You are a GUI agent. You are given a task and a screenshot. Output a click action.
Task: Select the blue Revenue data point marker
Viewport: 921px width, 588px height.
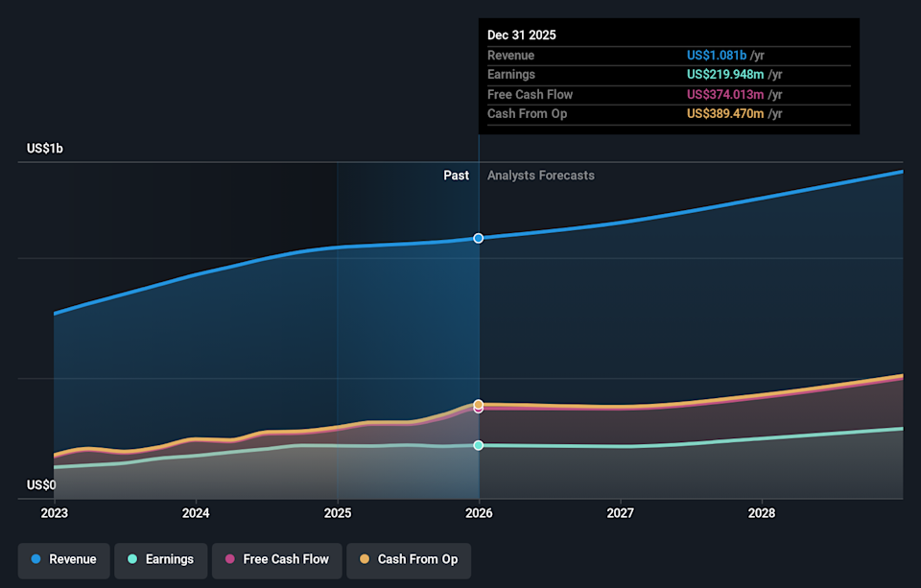click(x=479, y=238)
